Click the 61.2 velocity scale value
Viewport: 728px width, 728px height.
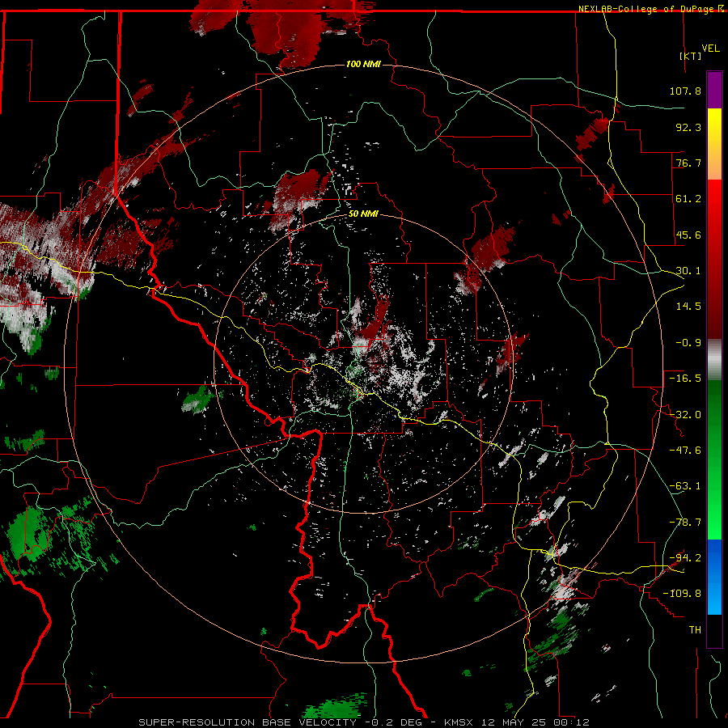(688, 199)
